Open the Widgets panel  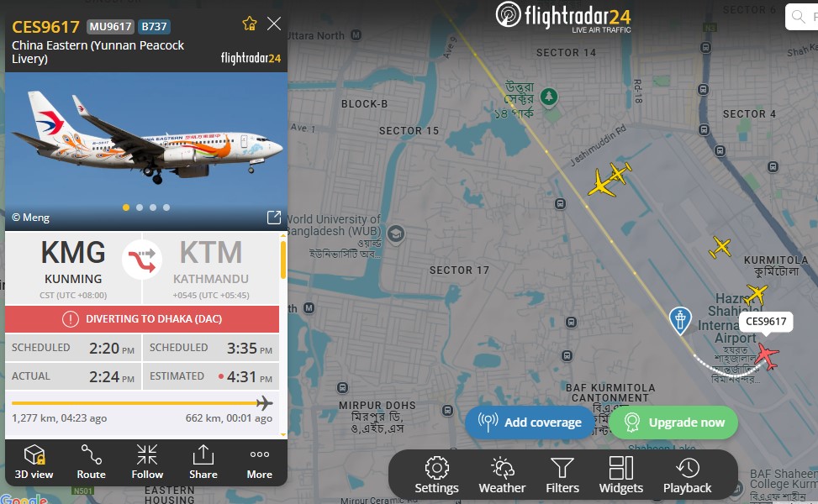click(x=620, y=475)
